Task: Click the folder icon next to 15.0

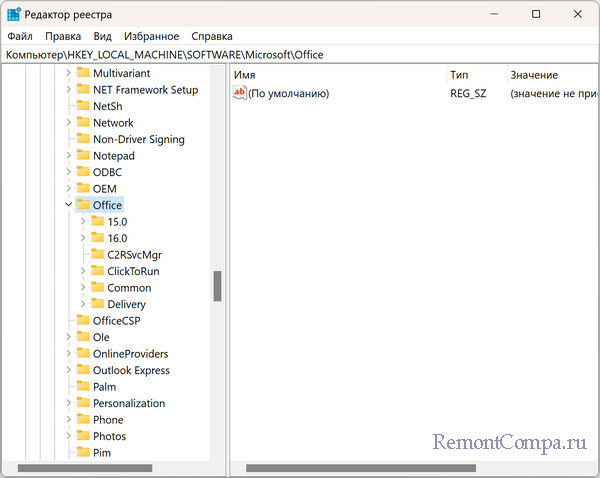Action: (98, 221)
